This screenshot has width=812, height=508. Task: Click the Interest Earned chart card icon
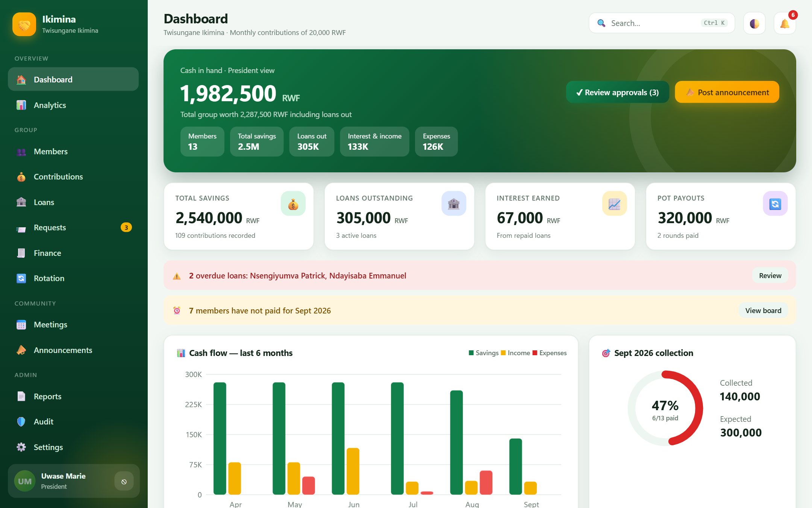[x=615, y=204]
